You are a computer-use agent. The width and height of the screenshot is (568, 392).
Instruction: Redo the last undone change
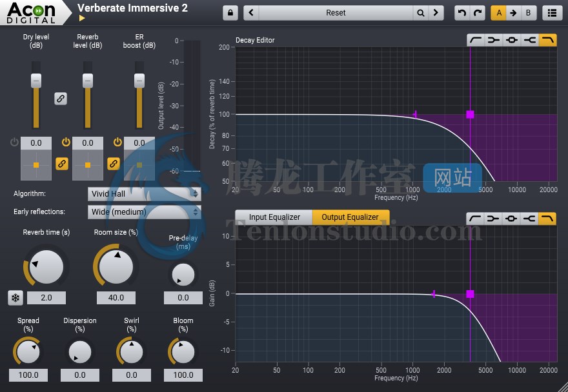coord(478,13)
